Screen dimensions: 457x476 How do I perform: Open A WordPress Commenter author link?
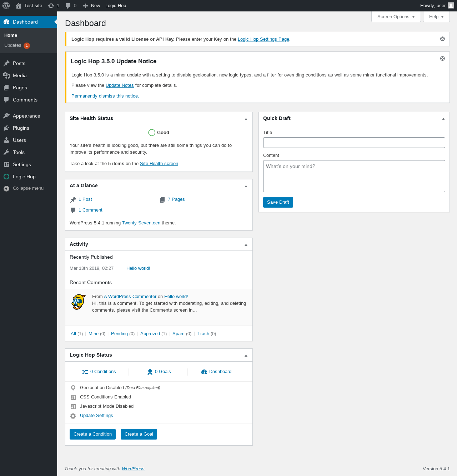coord(130,297)
